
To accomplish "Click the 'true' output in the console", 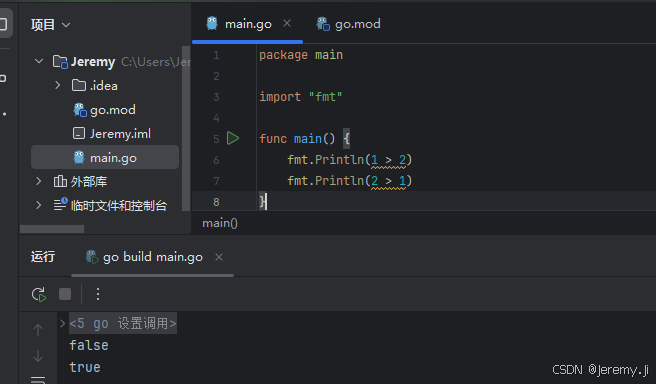I will point(85,367).
